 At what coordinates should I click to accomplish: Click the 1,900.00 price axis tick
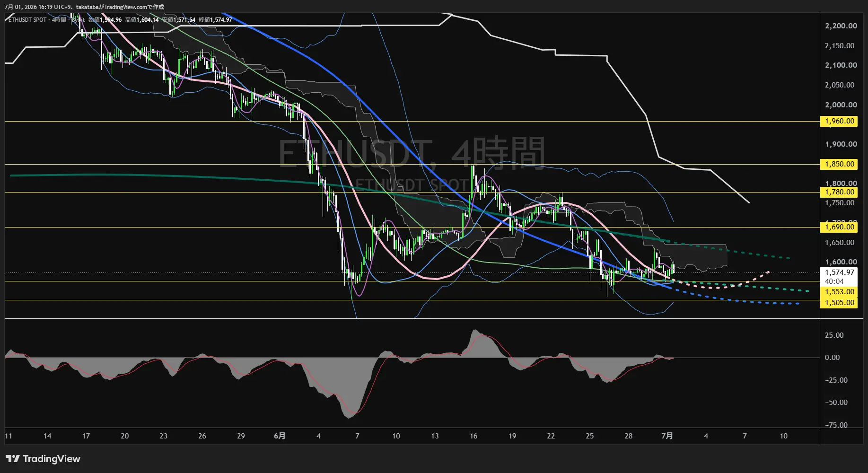click(x=841, y=144)
